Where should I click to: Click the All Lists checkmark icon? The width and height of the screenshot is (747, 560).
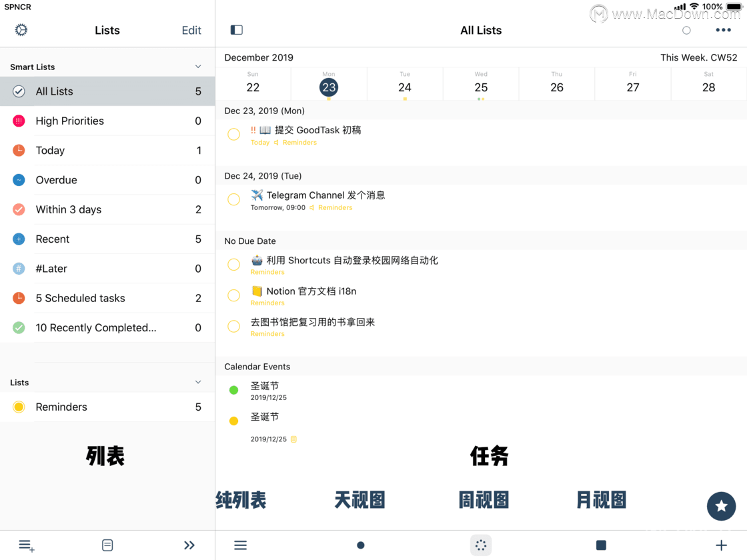click(x=19, y=91)
